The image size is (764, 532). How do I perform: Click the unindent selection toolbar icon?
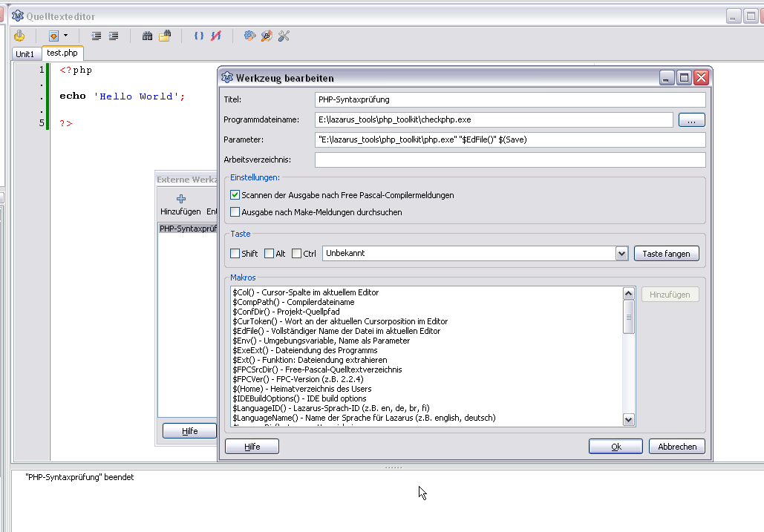(96, 36)
